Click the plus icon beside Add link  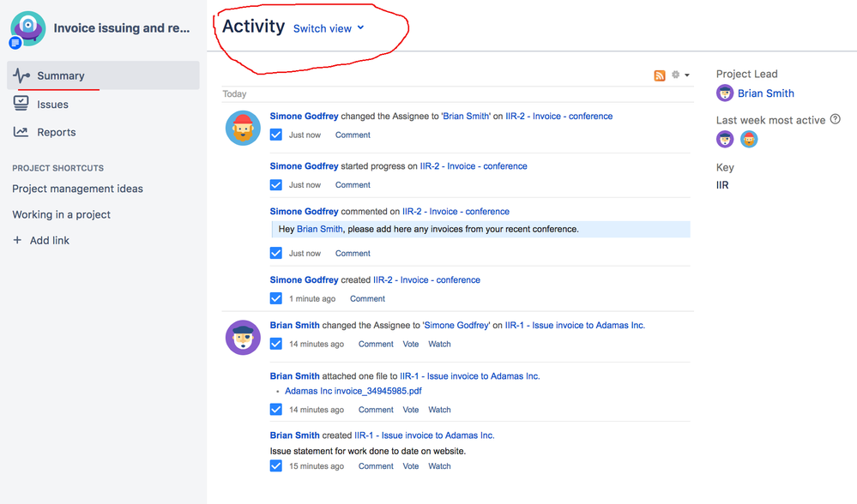point(17,240)
